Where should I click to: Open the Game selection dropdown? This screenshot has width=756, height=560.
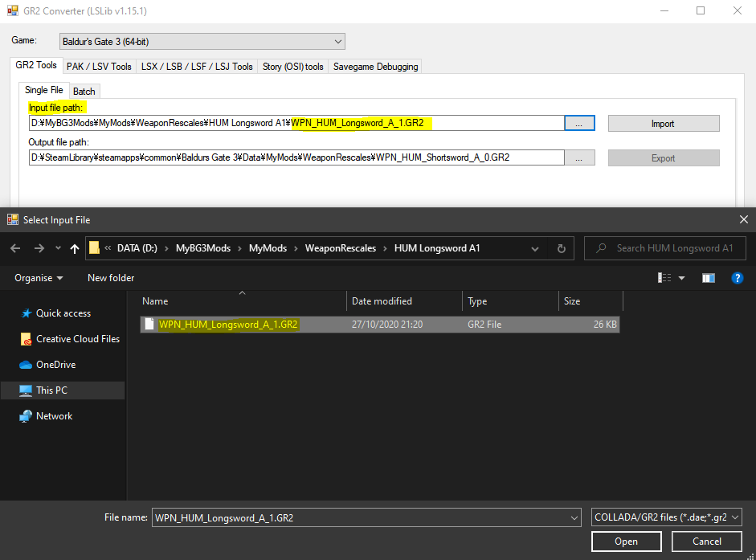click(x=202, y=42)
